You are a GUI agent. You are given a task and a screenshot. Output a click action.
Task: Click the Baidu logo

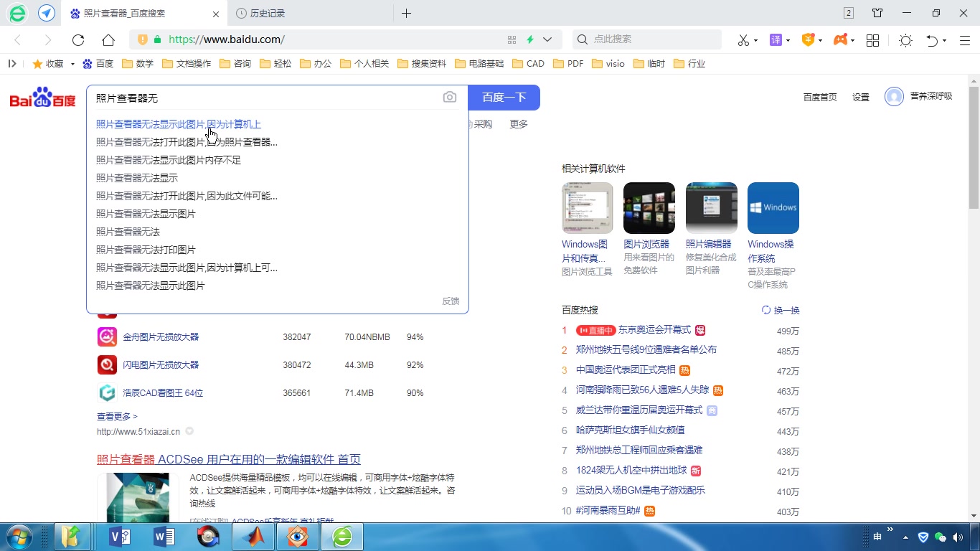[x=42, y=98]
